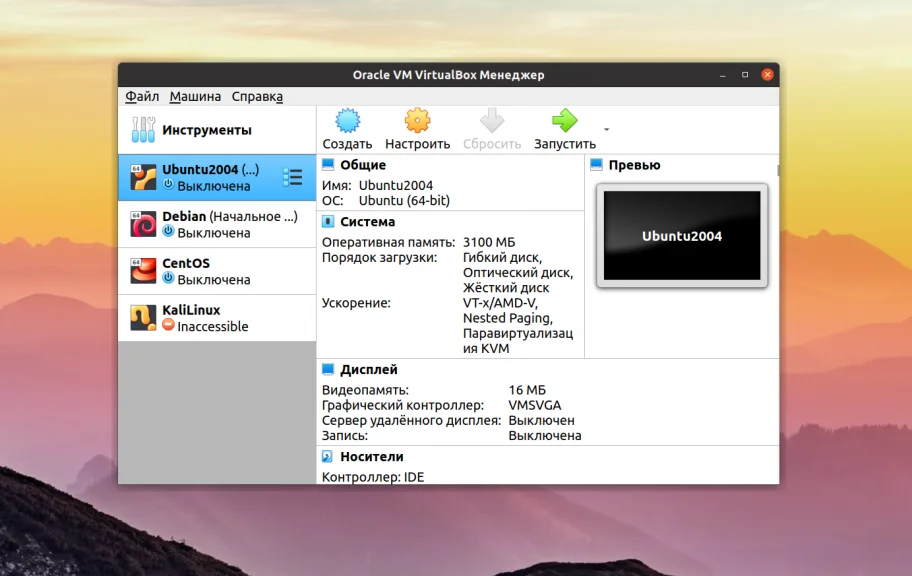
Task: Click the Контроллер: IDE text
Action: coord(373,477)
